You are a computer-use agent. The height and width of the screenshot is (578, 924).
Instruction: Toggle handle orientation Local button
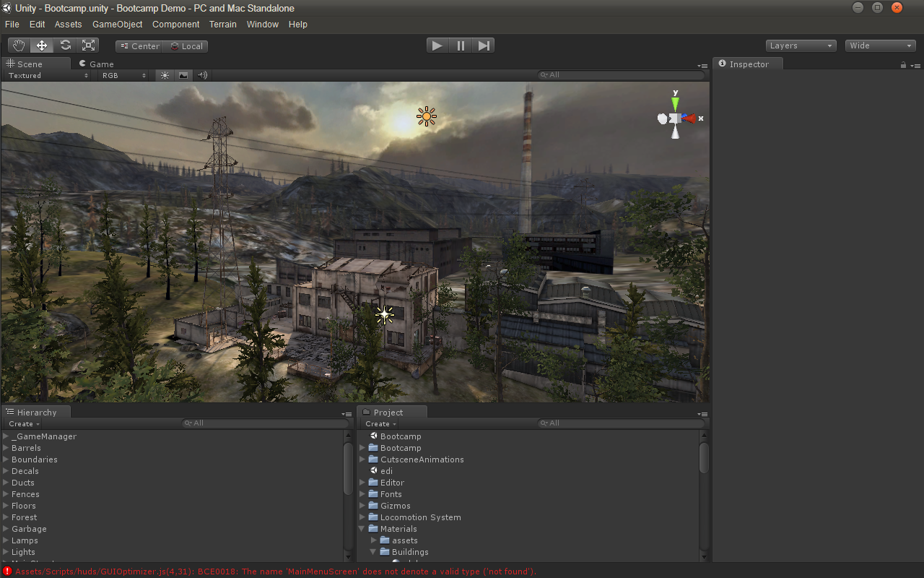pyautogui.click(x=186, y=46)
